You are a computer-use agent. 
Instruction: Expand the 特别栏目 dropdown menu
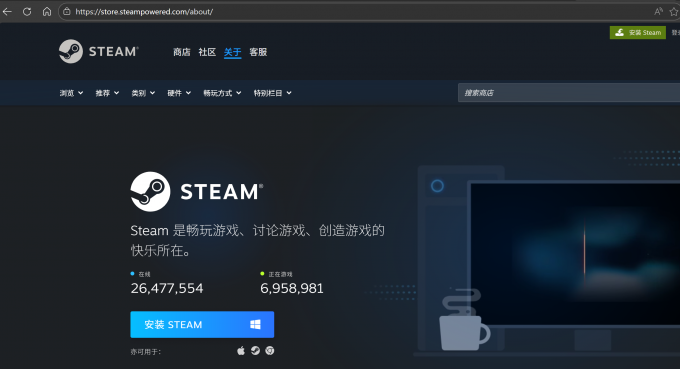pyautogui.click(x=273, y=93)
